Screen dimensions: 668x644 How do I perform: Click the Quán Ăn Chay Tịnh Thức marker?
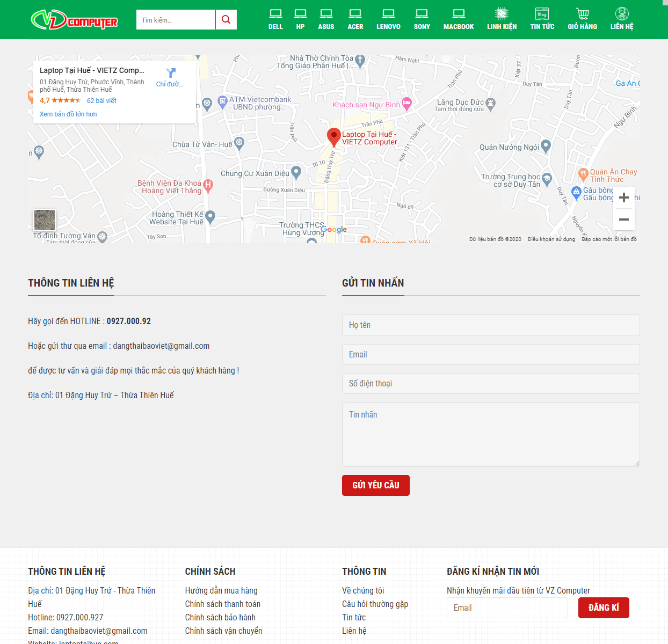tap(583, 174)
